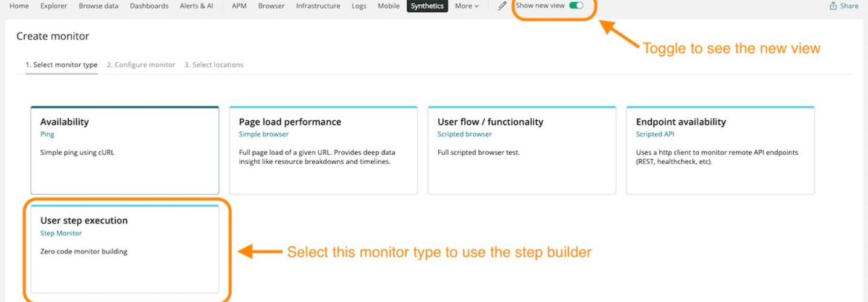Select the Mobile nav item

389,6
